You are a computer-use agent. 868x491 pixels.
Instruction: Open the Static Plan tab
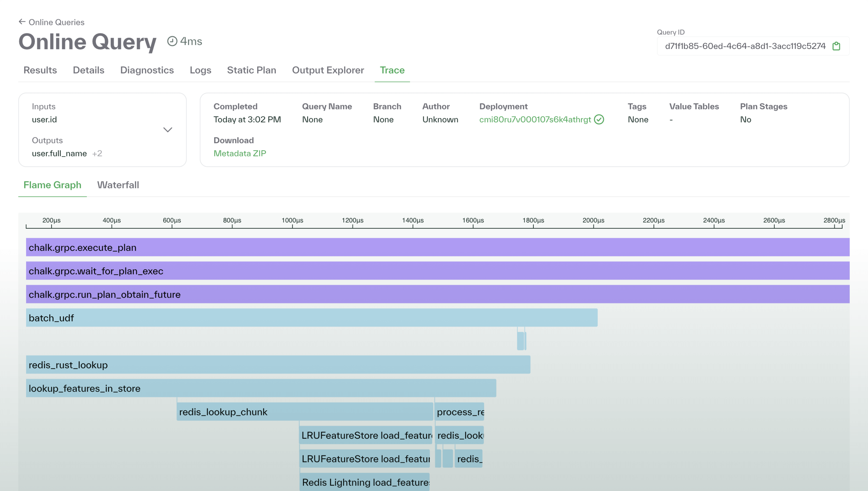click(251, 70)
